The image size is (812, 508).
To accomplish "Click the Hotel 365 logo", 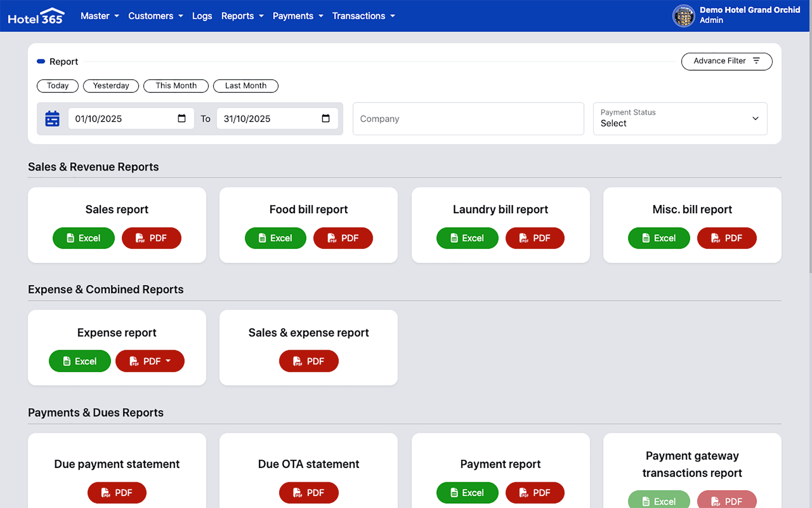I will (36, 16).
